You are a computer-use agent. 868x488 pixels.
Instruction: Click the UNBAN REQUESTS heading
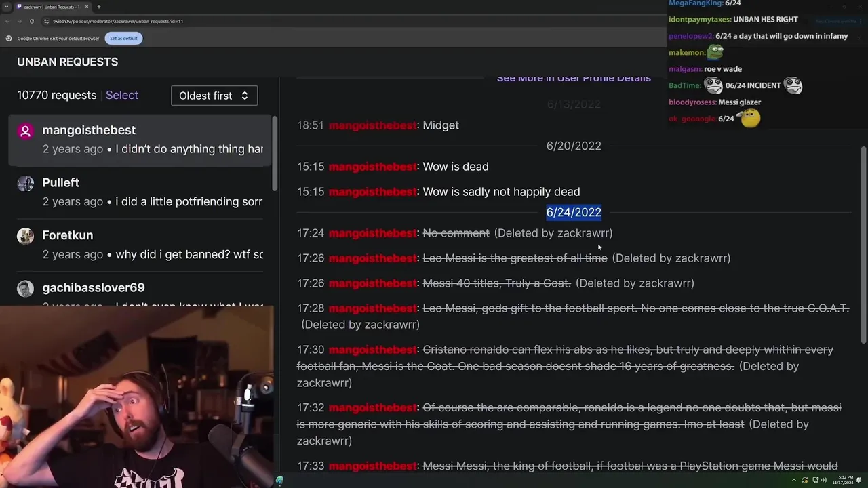[x=67, y=62]
